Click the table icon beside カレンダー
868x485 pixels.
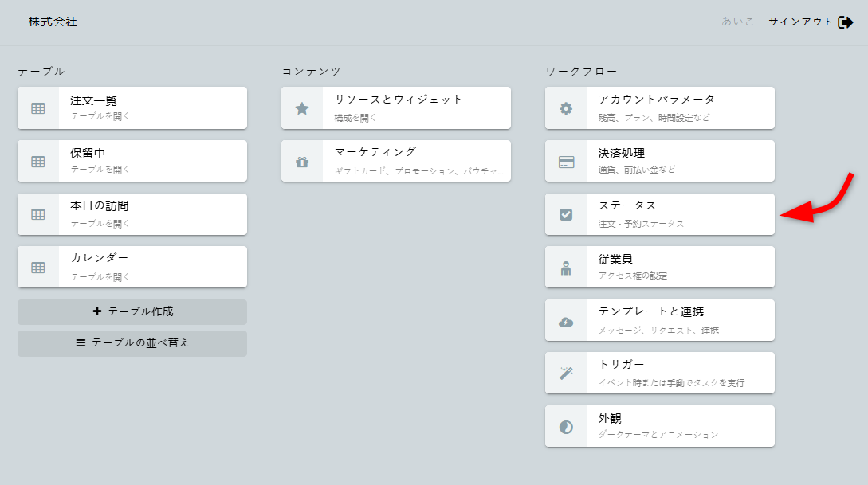pyautogui.click(x=38, y=268)
